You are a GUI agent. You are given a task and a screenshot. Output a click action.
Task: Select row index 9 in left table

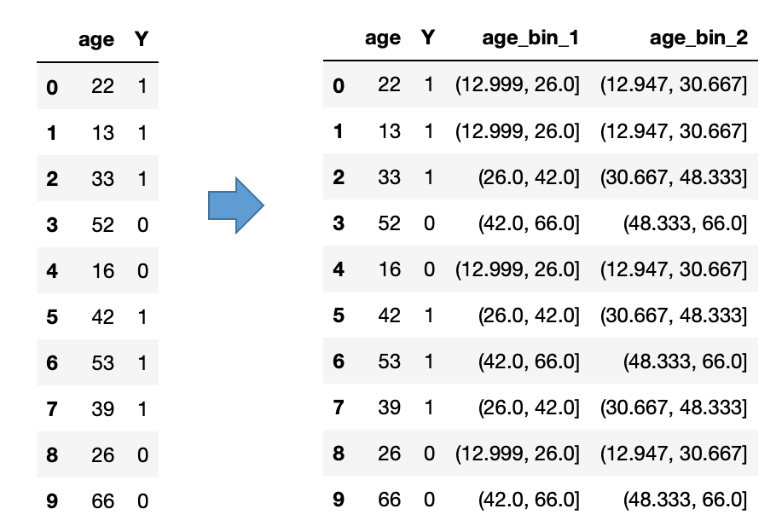coord(52,501)
